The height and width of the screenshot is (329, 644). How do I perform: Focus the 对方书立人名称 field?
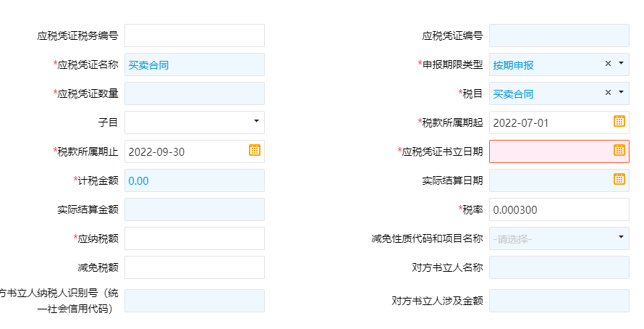pyautogui.click(x=559, y=267)
